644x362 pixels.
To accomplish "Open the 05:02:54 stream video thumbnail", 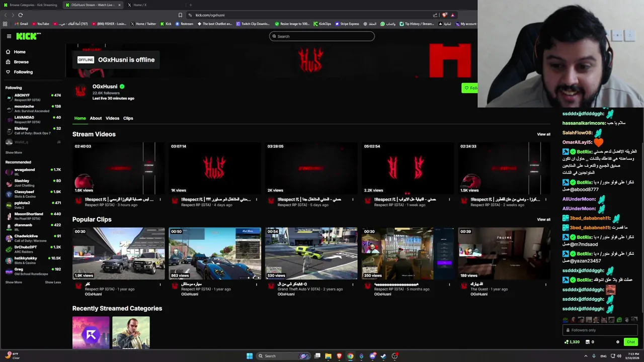I will (x=408, y=168).
